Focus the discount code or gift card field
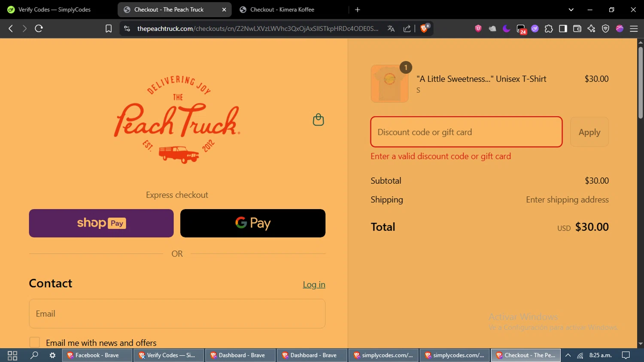Screen dimensions: 644x362 click(x=466, y=132)
